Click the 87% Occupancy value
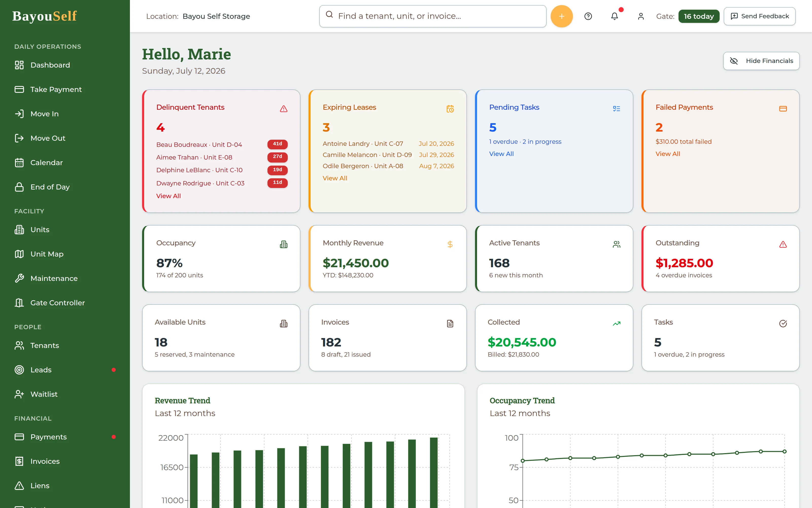 coord(170,263)
